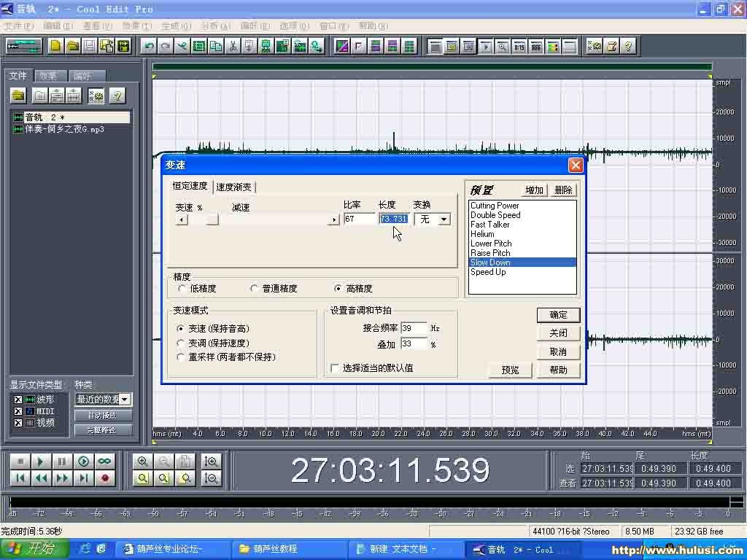
Task: Jump to the end with the go-to-end button
Action: tap(83, 478)
